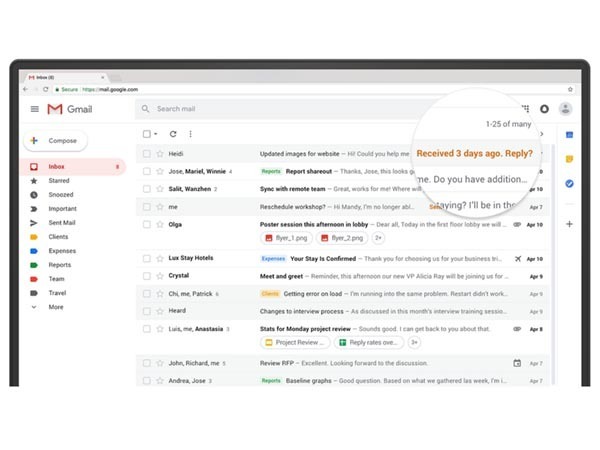Open the Inbox folder
Image resolution: width=600 pixels, height=450 pixels.
(x=73, y=167)
